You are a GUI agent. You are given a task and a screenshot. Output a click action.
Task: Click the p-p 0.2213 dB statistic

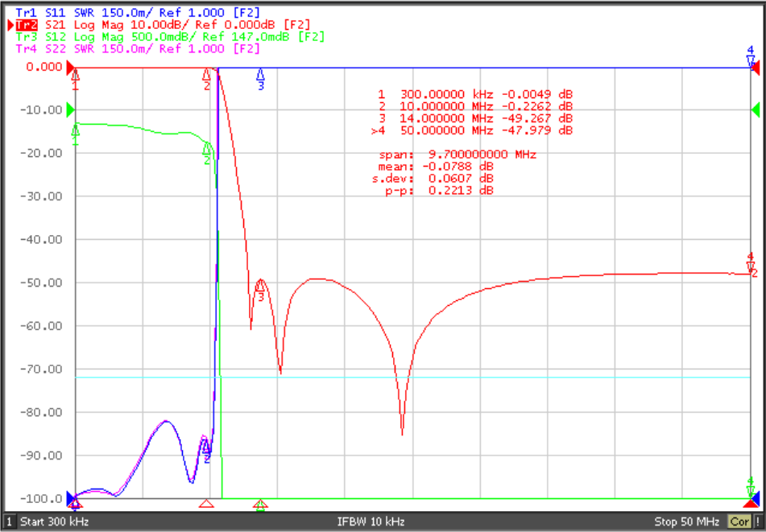439,191
